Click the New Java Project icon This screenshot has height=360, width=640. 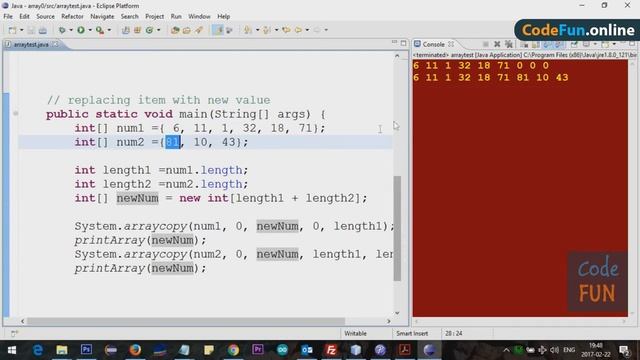point(126,30)
